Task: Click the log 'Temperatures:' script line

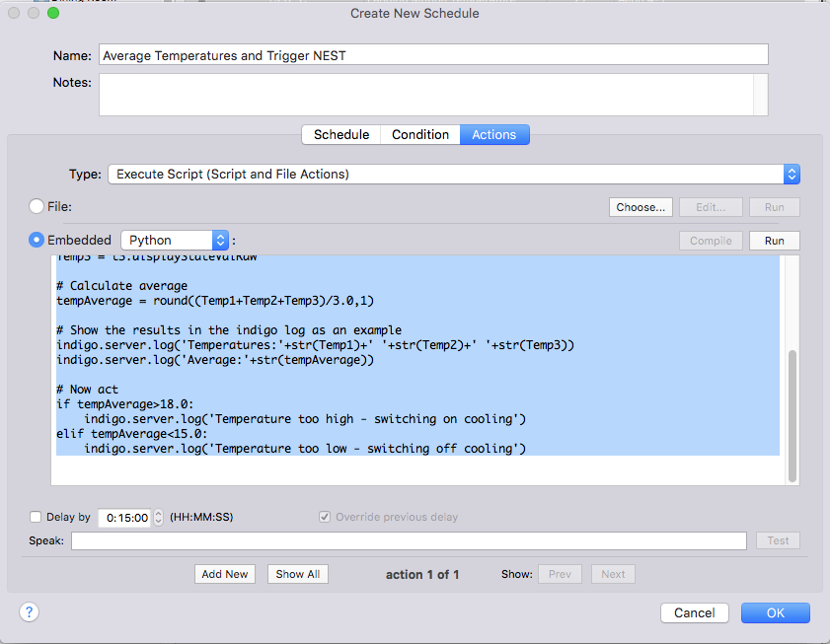Action: tap(316, 345)
